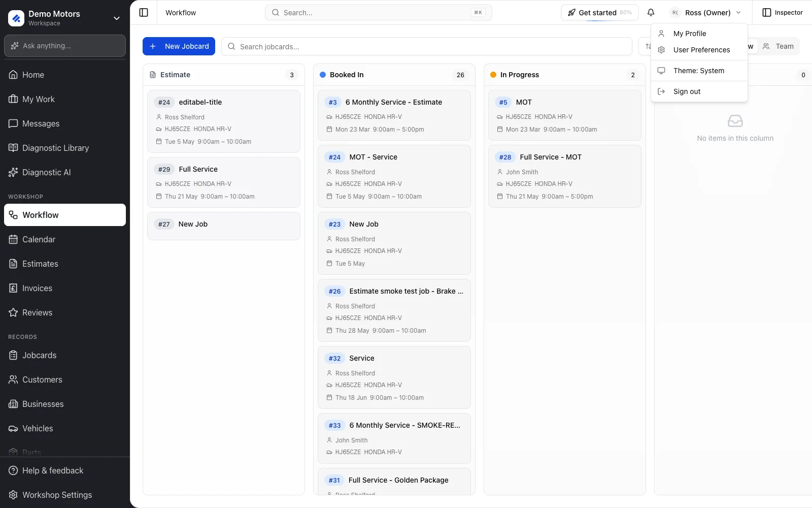Launch Diagnostic AI
Viewport: 812px width, 508px height.
[x=65, y=172]
